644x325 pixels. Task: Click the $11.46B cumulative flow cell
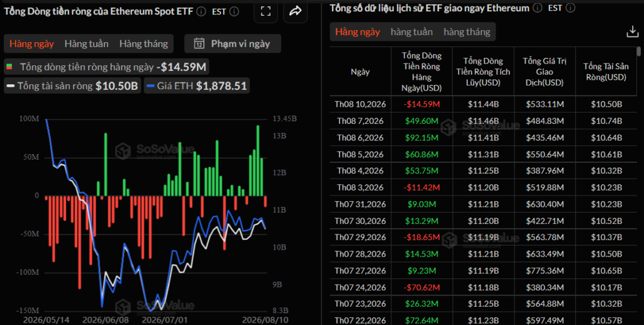pyautogui.click(x=483, y=121)
